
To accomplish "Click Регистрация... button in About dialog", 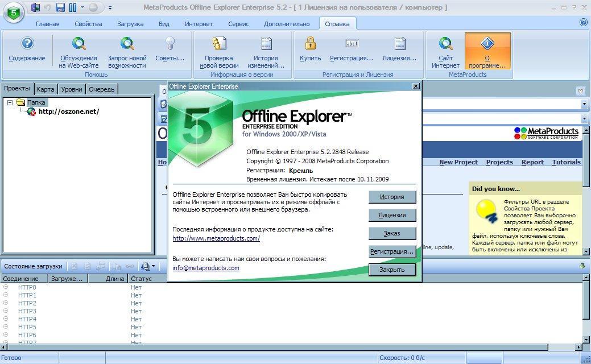I will tap(392, 251).
